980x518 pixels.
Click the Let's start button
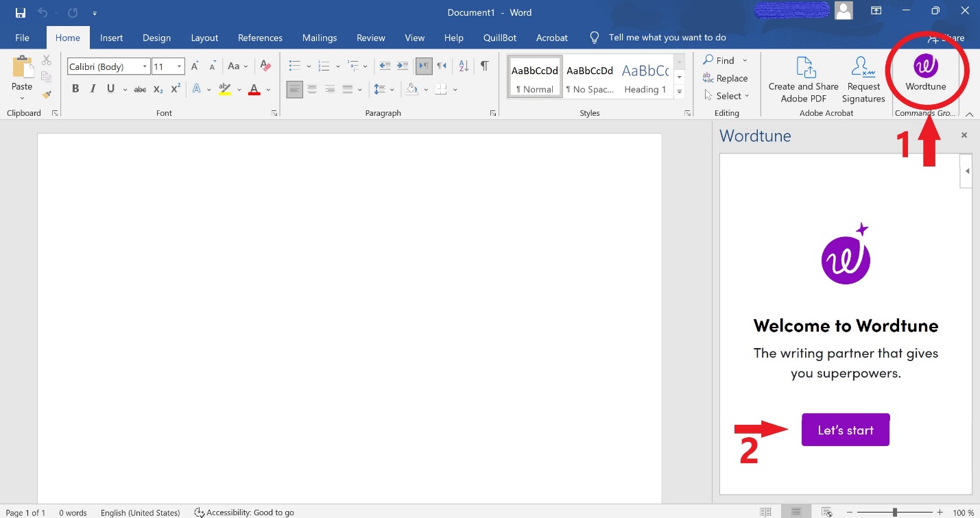click(x=846, y=430)
